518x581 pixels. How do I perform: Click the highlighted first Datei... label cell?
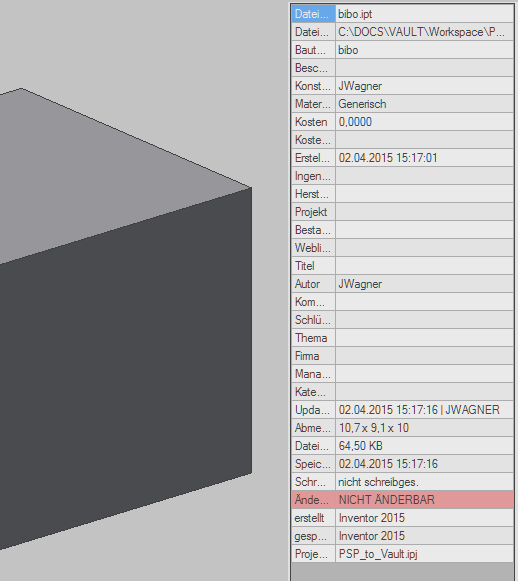[313, 14]
